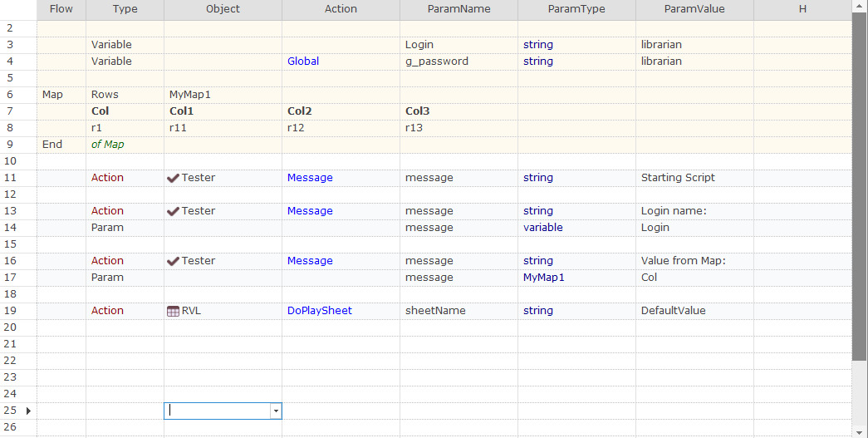The height and width of the screenshot is (438, 868).
Task: Click the 'of Map' cell in row 9
Action: [125, 145]
